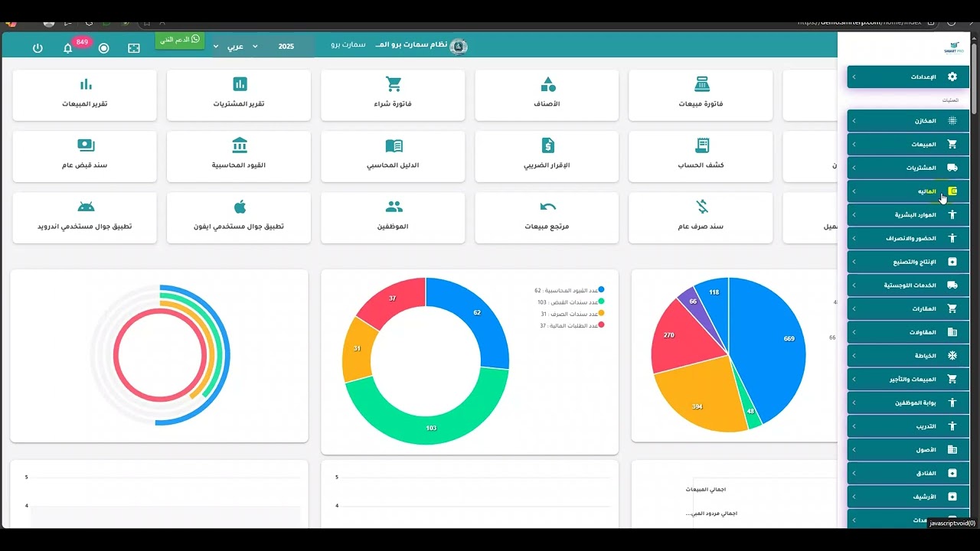Image resolution: width=980 pixels, height=551 pixels.
Task: Expand الخياطة using its chevron
Action: 854,356
